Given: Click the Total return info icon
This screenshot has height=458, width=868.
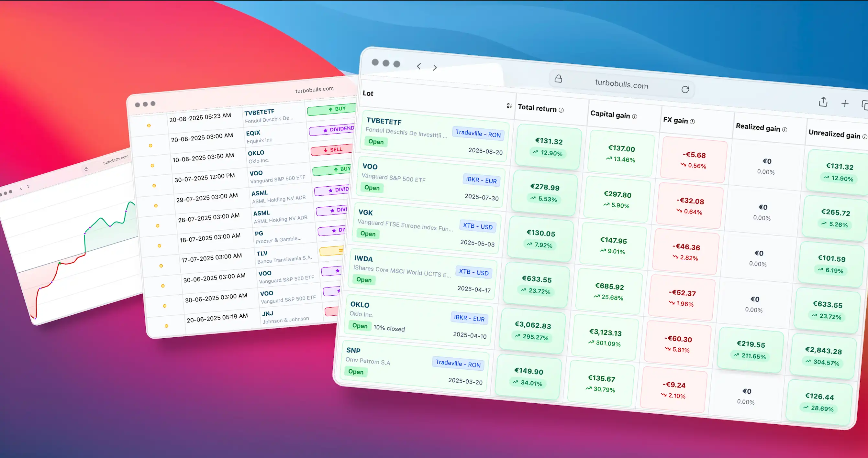Looking at the screenshot, I should tap(561, 110).
